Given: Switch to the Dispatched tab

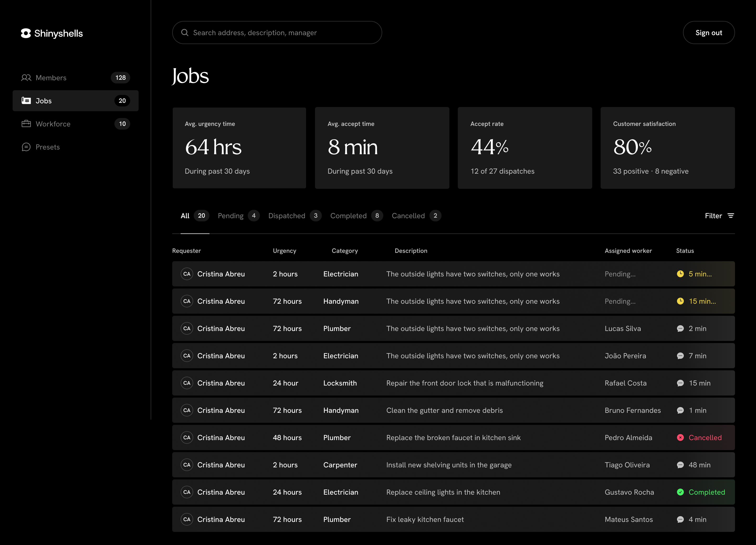Looking at the screenshot, I should (295, 216).
